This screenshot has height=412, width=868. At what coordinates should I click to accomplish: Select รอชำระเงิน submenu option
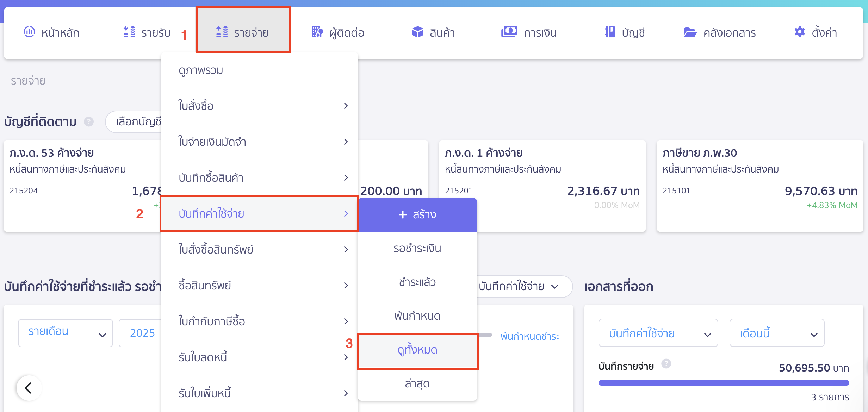point(417,248)
